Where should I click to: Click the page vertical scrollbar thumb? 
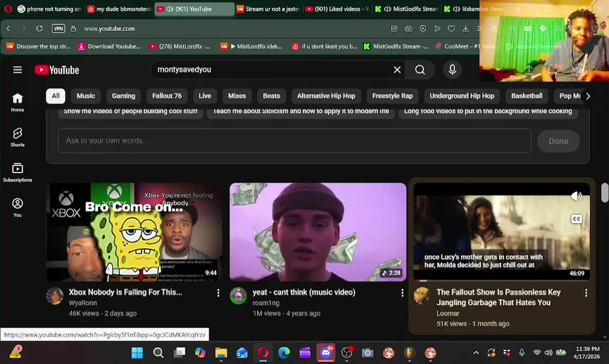pyautogui.click(x=604, y=193)
